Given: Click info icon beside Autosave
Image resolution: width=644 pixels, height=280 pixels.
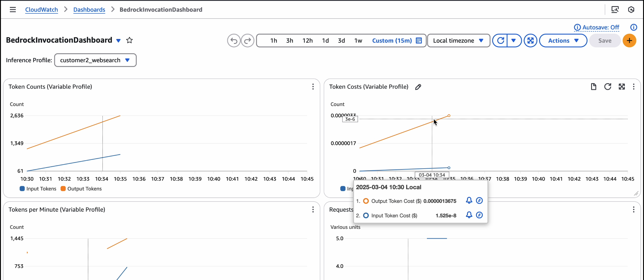Looking at the screenshot, I should tap(634, 27).
